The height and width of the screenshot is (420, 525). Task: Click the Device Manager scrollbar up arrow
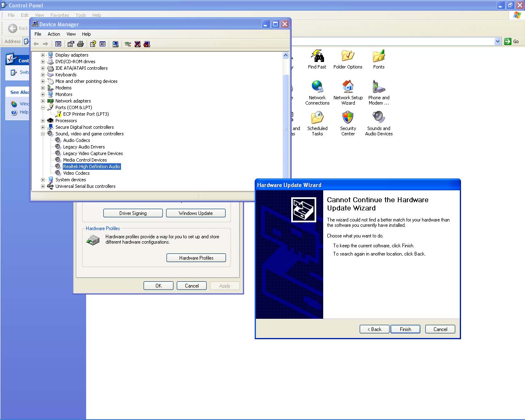tap(285, 55)
